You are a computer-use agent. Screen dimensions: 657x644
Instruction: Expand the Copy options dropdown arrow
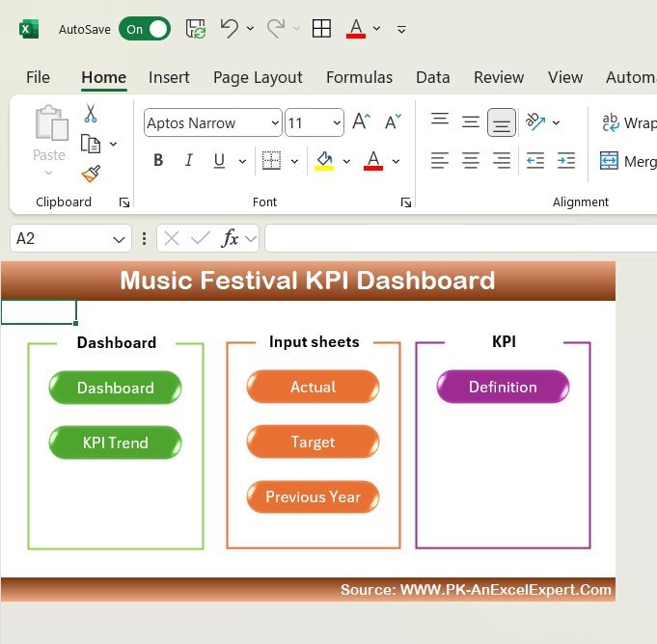(x=113, y=144)
